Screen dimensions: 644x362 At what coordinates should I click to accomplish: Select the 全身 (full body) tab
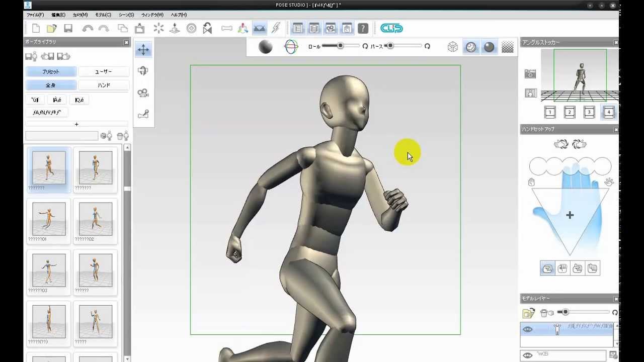tap(51, 85)
